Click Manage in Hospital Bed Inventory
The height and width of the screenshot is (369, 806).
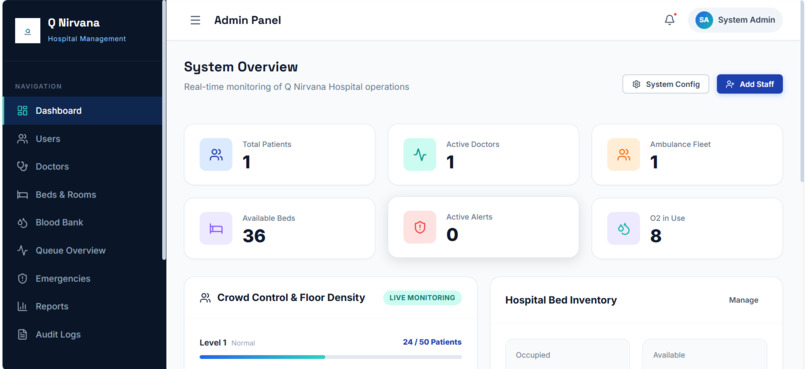click(743, 300)
